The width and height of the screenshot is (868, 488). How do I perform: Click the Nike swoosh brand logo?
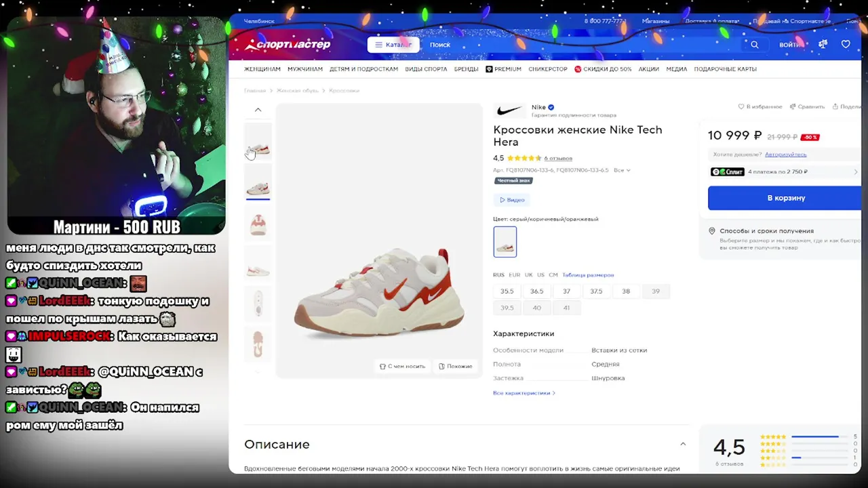pyautogui.click(x=509, y=110)
